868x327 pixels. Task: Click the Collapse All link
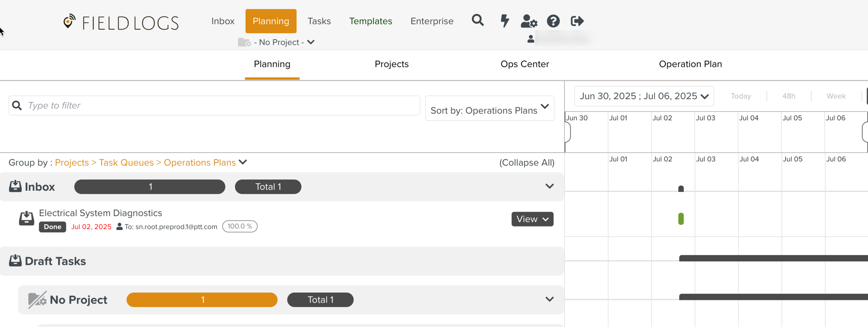click(526, 163)
